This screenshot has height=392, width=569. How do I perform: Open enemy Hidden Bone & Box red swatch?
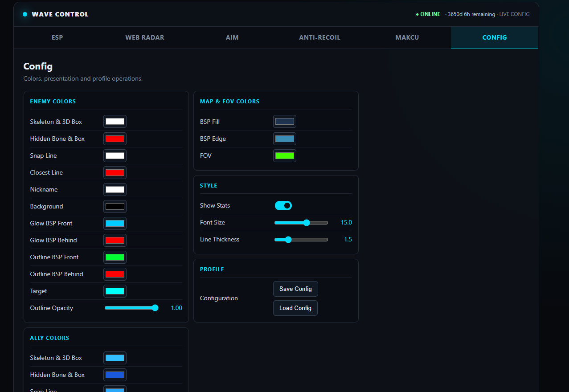[115, 139]
